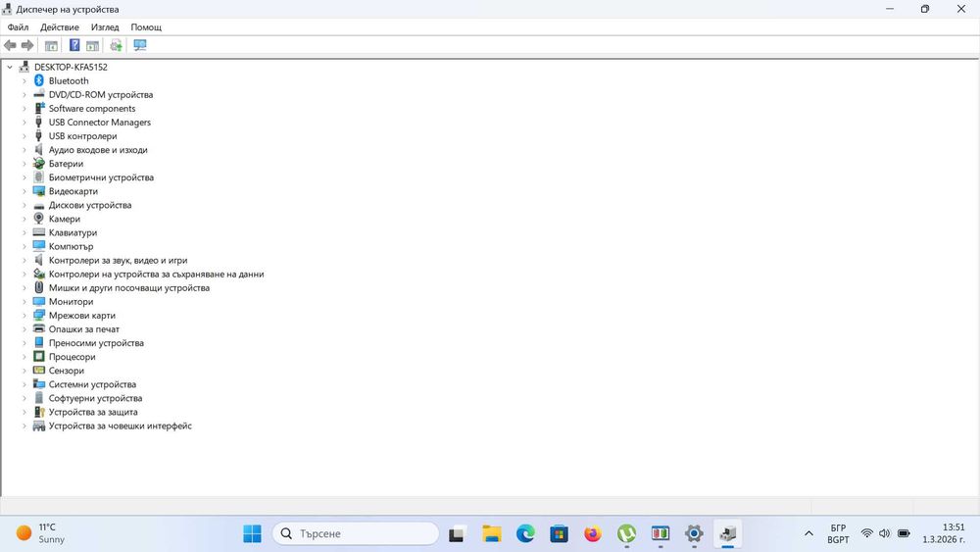Expand the Дискови устройства chevron
Image resolution: width=980 pixels, height=552 pixels.
(x=24, y=204)
